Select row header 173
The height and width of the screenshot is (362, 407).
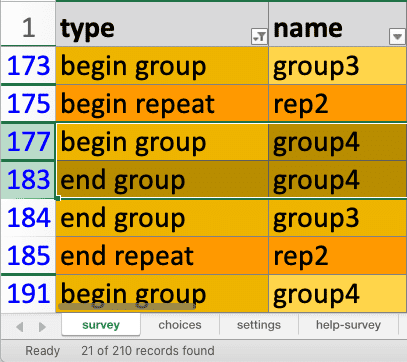pos(28,65)
